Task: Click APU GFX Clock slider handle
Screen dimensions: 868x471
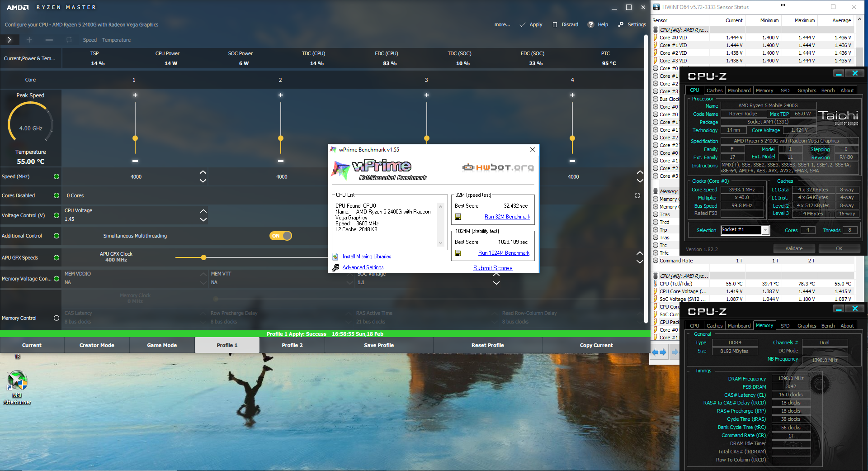Action: pyautogui.click(x=203, y=257)
